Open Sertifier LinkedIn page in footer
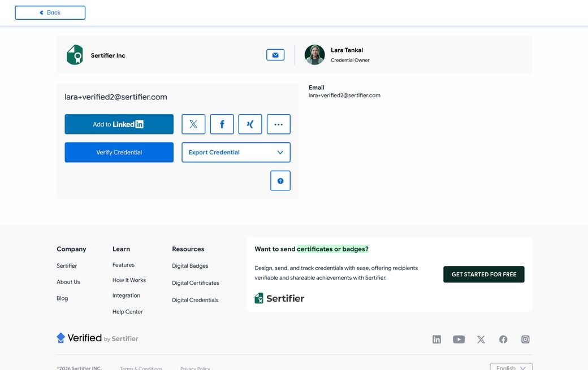588x370 pixels. [x=436, y=339]
